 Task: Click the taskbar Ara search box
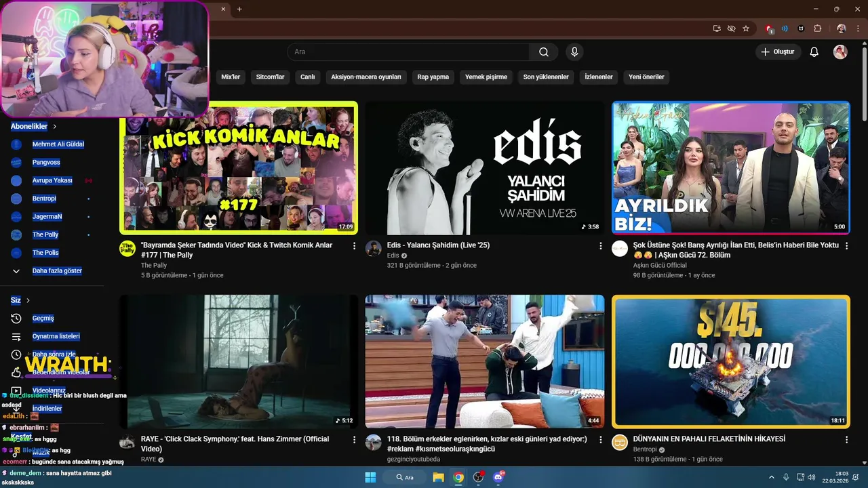tap(406, 477)
